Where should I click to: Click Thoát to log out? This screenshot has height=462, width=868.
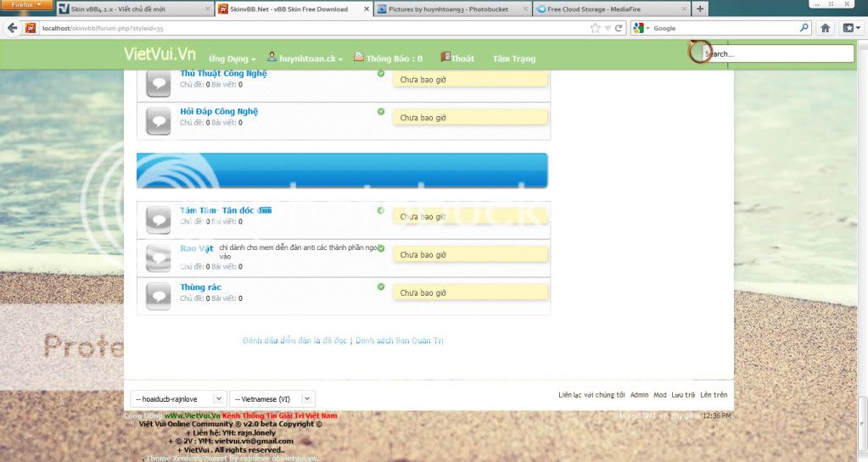(462, 58)
